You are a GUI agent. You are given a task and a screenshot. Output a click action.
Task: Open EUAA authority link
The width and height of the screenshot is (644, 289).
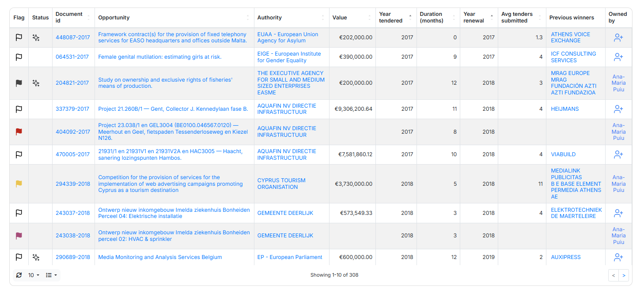tap(288, 38)
